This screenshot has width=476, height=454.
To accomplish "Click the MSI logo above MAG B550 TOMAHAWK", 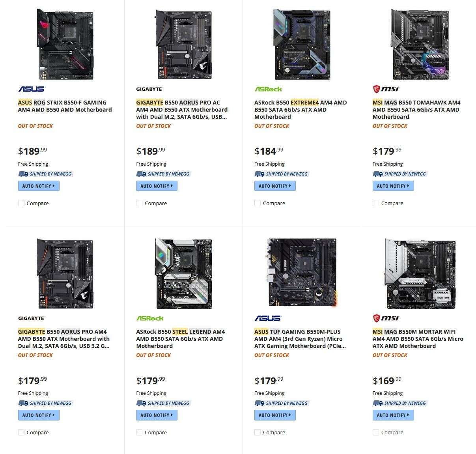I will [386, 89].
